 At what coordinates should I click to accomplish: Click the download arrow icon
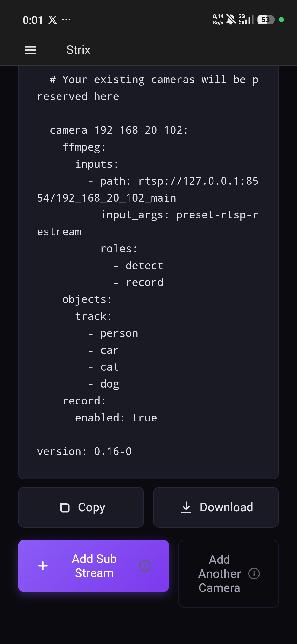[186, 507]
